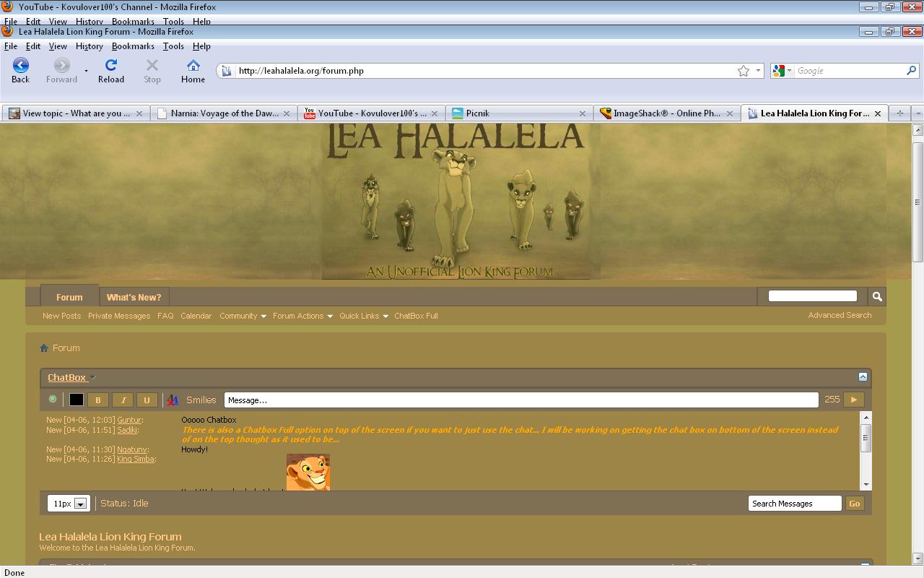The width and height of the screenshot is (924, 578).
Task: Toggle bold in the chatbox
Action: coord(98,400)
